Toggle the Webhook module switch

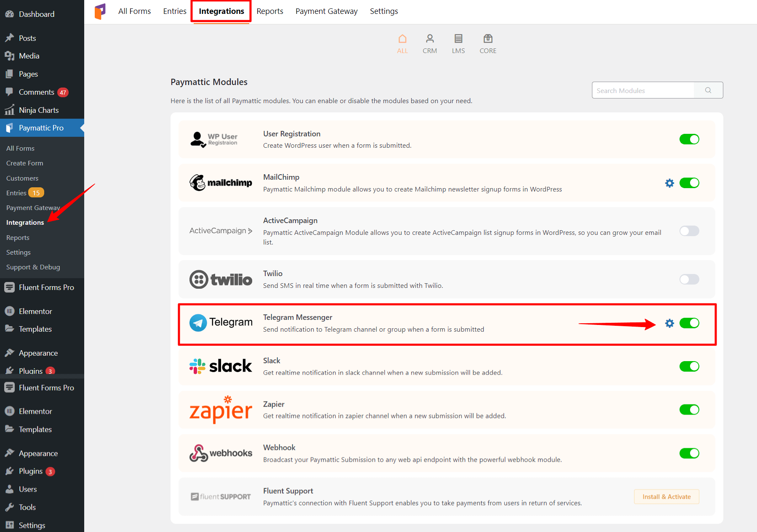689,453
